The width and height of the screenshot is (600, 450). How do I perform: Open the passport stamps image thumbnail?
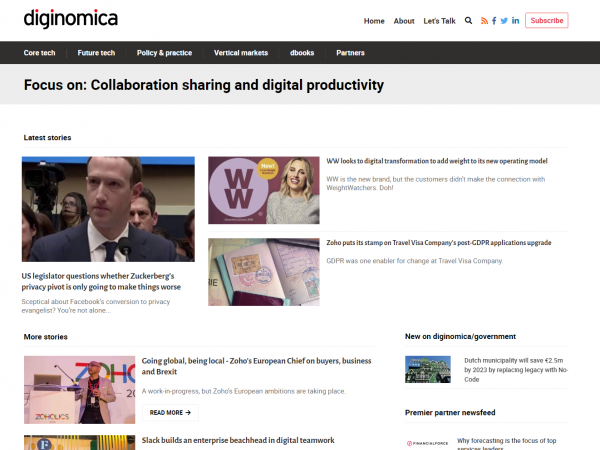264,272
